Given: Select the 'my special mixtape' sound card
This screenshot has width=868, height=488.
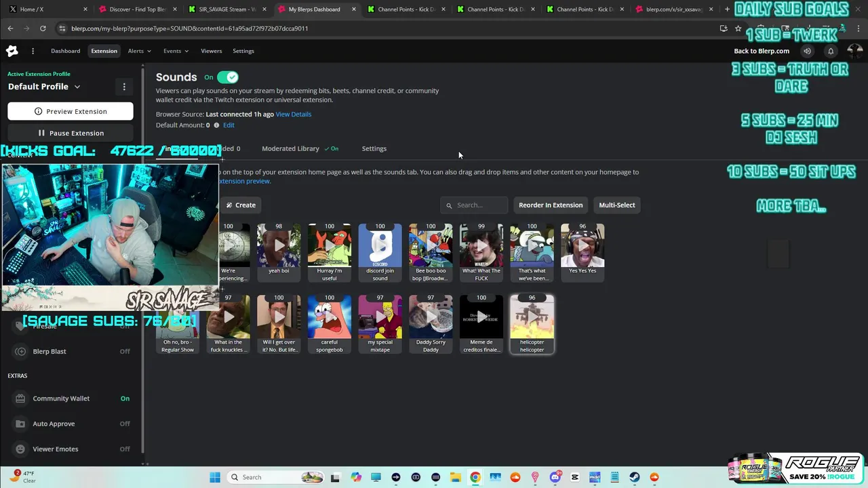Looking at the screenshot, I should (380, 324).
